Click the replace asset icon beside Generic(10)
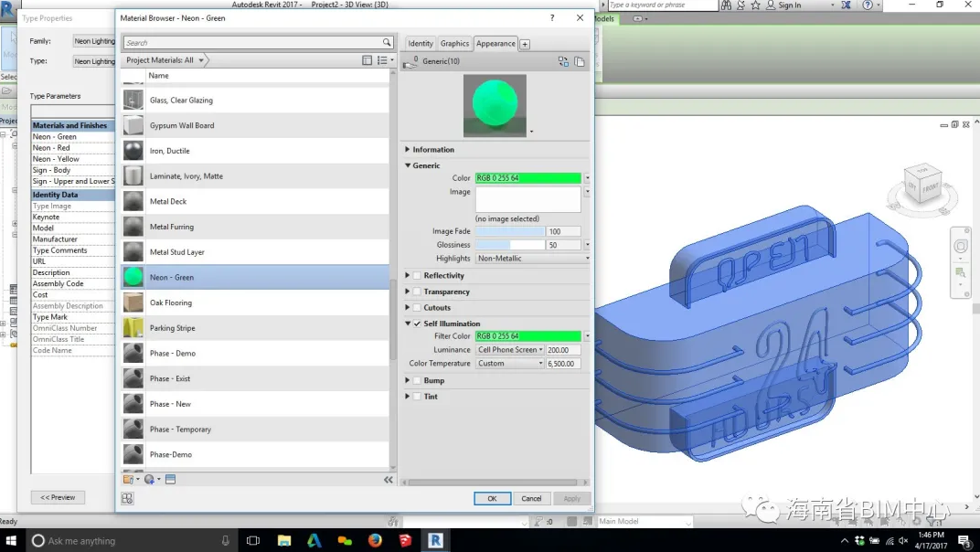 (563, 61)
